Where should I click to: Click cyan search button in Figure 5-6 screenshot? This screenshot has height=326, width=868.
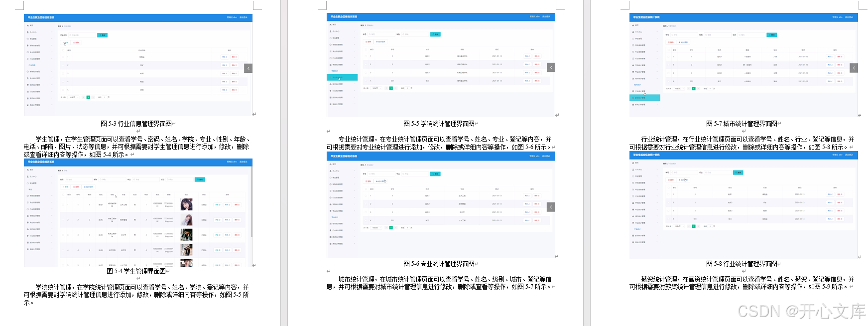pyautogui.click(x=435, y=174)
